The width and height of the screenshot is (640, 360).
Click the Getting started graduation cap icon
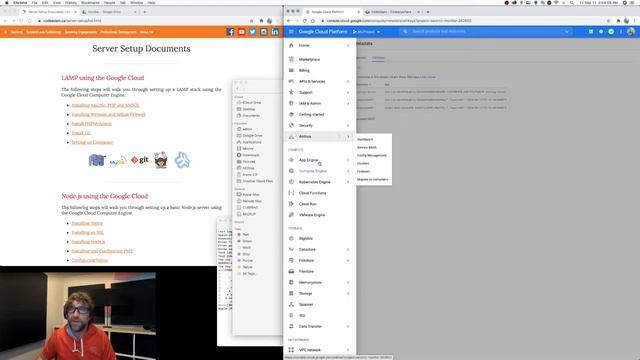coord(291,114)
